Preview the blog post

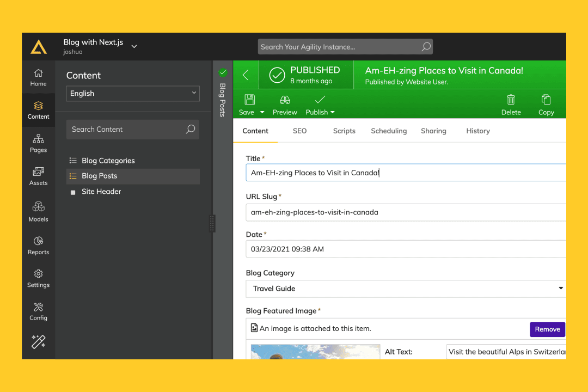click(x=285, y=105)
